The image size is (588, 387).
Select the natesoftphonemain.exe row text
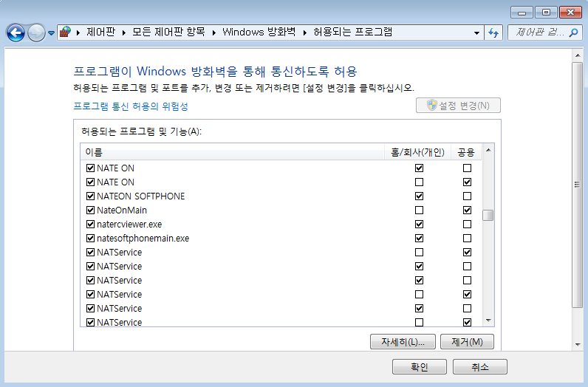tap(143, 238)
